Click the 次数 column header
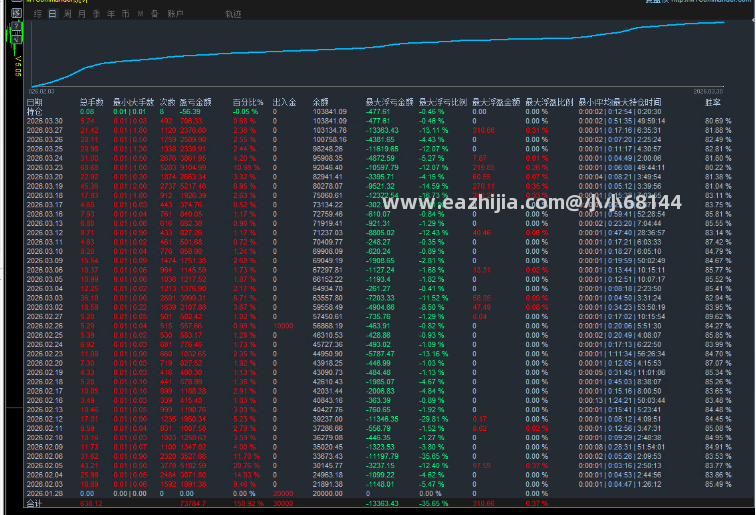This screenshot has width=756, height=515. [x=167, y=102]
